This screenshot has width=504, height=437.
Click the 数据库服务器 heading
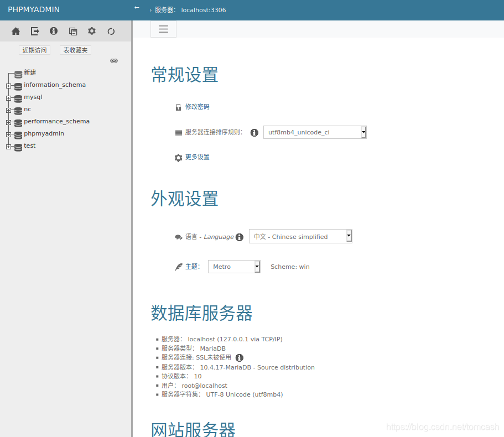[x=202, y=313]
